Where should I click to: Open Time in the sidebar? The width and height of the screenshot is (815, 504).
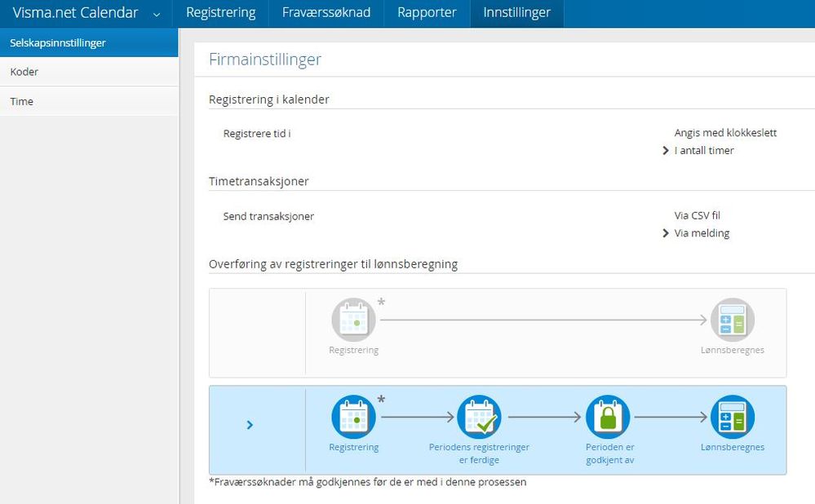89,101
